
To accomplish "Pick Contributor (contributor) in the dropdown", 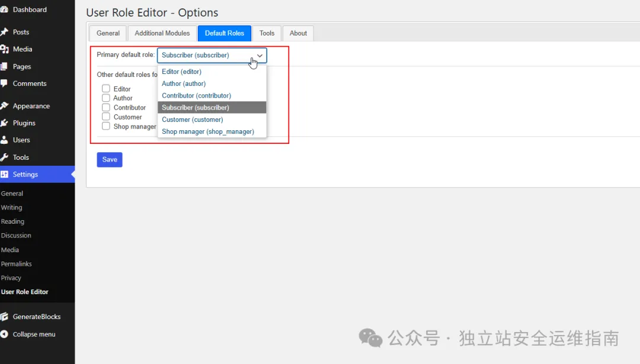I will click(x=212, y=96).
